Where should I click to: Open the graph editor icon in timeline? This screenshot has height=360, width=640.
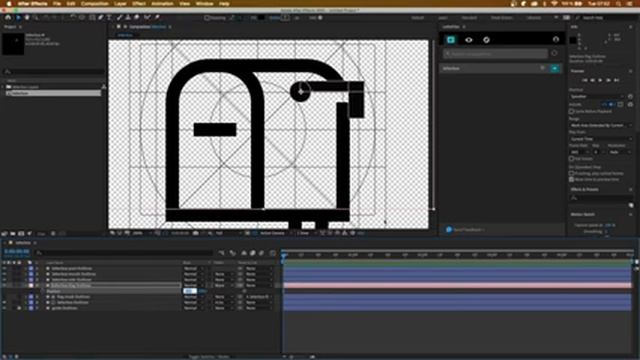(x=273, y=253)
